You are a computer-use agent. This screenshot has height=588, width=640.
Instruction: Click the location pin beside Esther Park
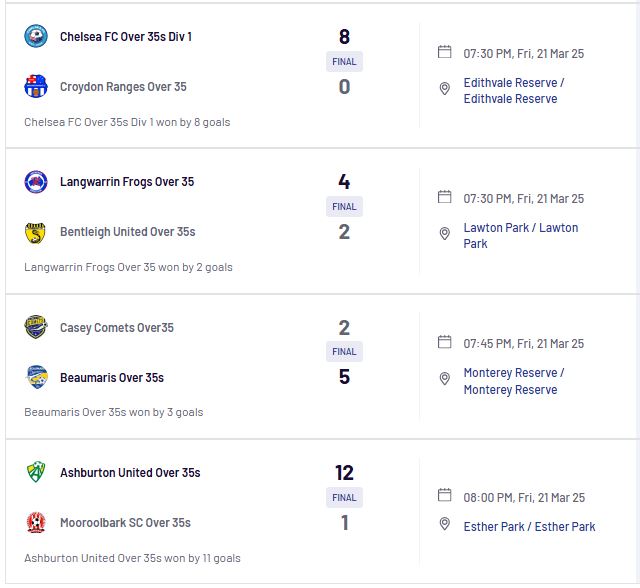(444, 524)
